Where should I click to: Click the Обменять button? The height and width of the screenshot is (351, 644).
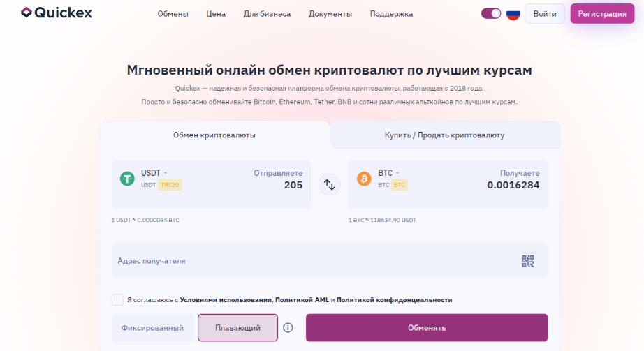tap(427, 327)
